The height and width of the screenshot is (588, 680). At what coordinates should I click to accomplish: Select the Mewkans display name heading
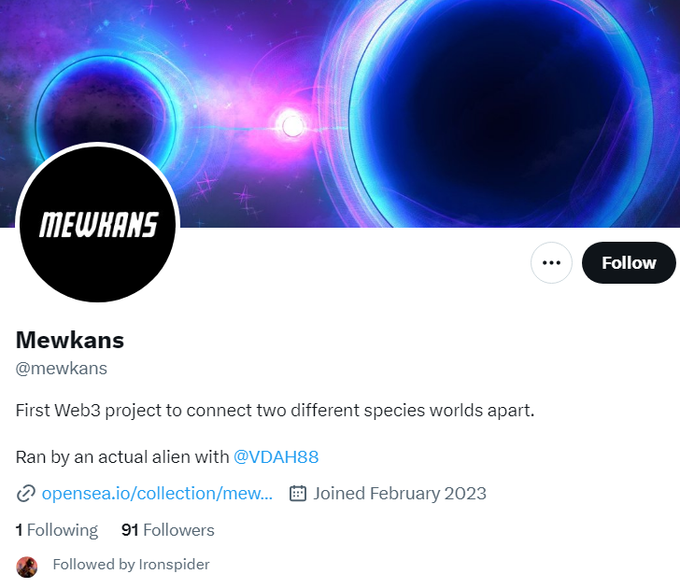click(x=70, y=340)
